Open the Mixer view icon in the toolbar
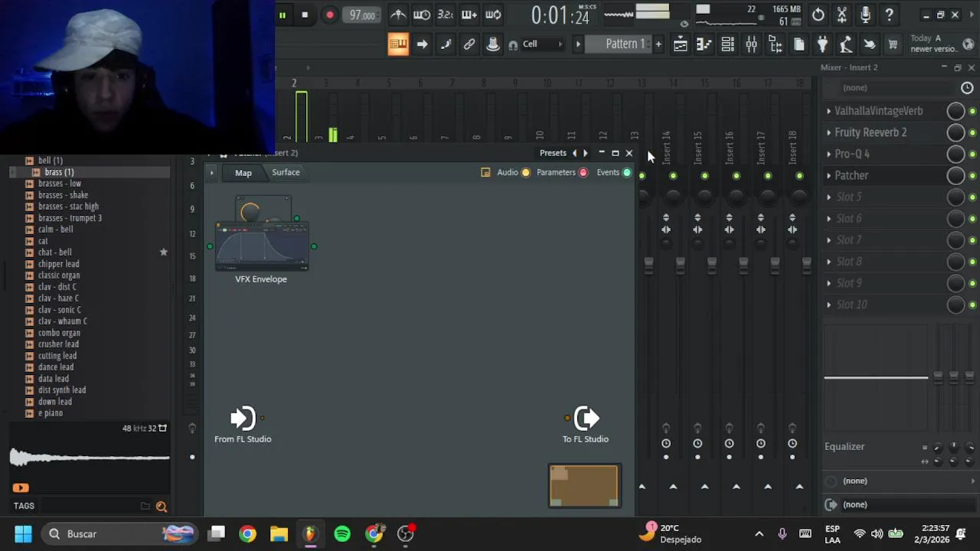 (751, 44)
